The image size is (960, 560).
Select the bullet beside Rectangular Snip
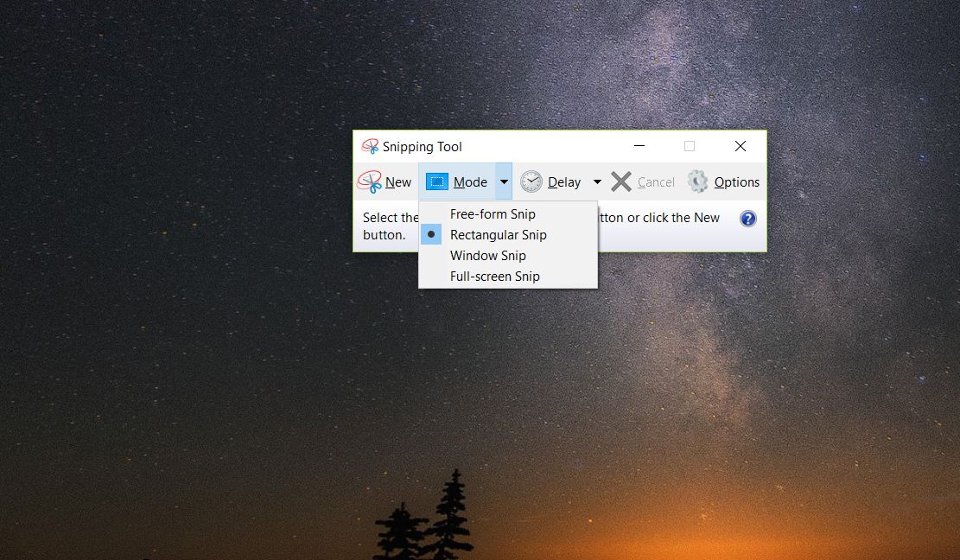point(431,234)
